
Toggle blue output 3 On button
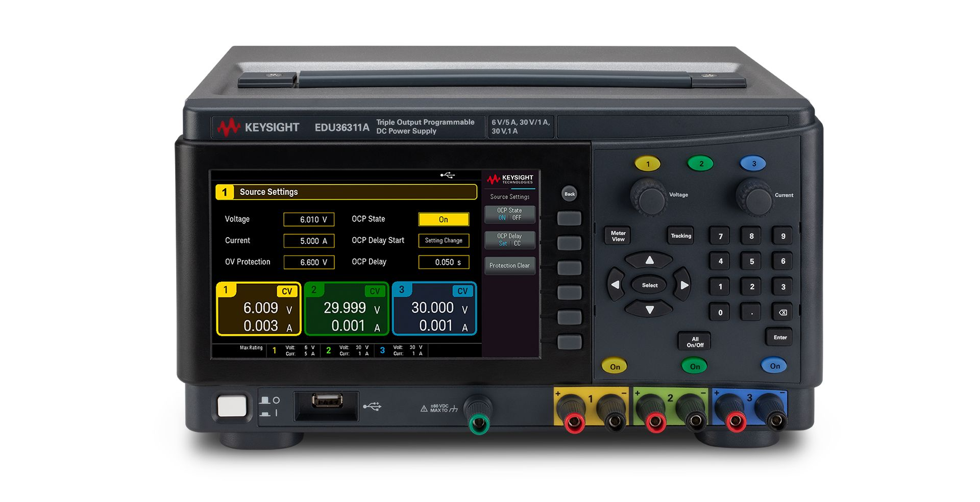(x=774, y=366)
